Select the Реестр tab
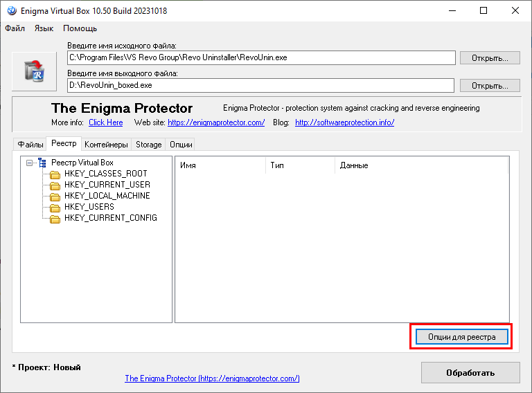The image size is (532, 393). point(64,143)
